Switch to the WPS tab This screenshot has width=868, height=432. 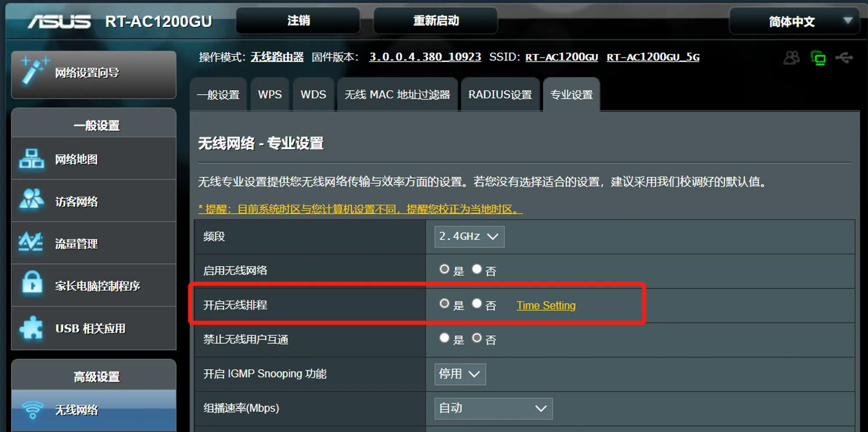click(x=270, y=95)
